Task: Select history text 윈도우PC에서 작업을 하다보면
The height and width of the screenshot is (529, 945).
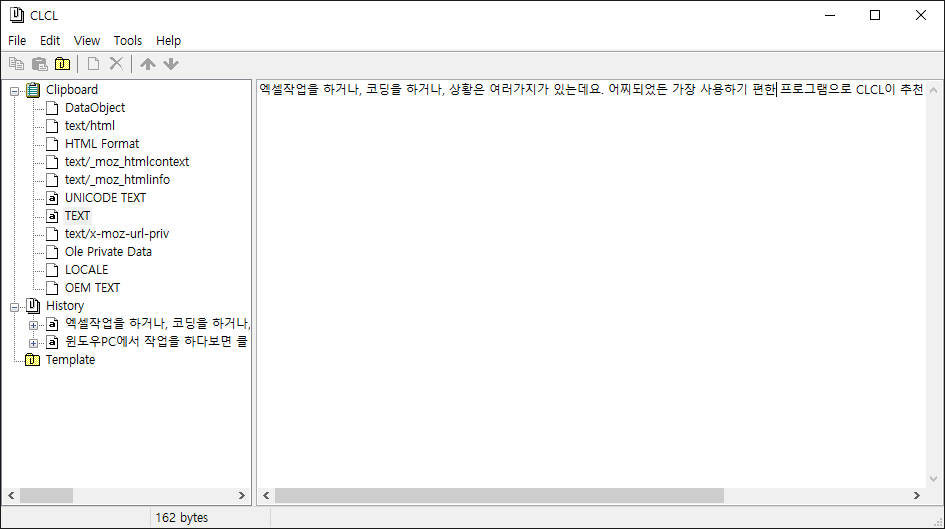Action: [156, 342]
